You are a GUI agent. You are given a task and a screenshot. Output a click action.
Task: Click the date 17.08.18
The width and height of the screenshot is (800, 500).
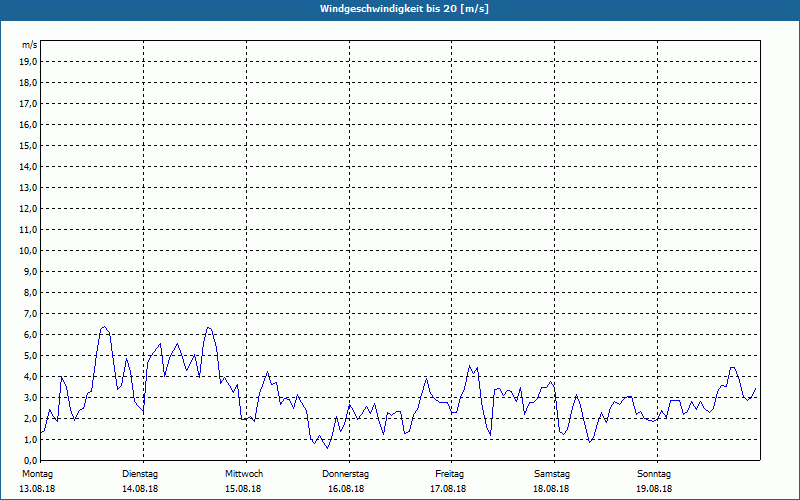448,489
